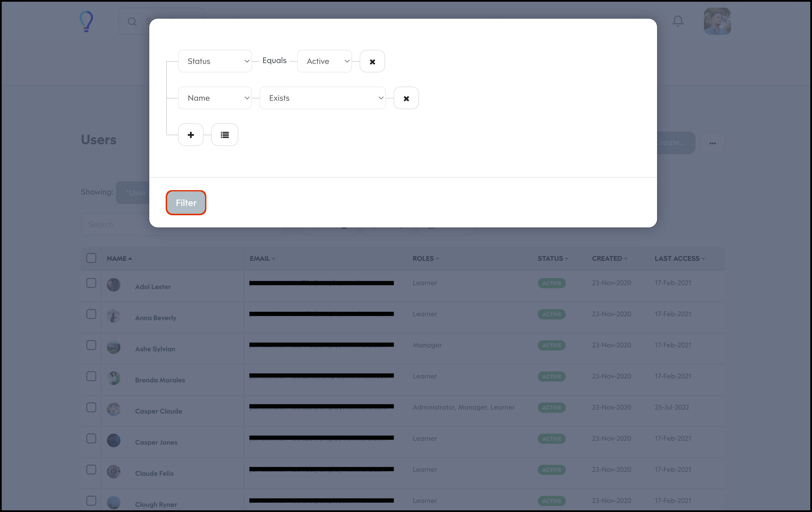Check the box for Brenda Morales

(x=91, y=376)
